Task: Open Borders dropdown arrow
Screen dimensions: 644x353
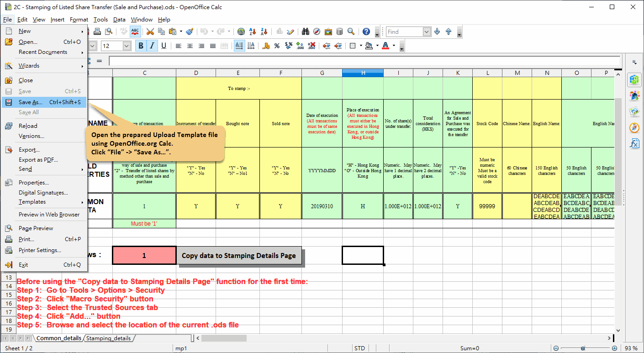Action: click(361, 46)
